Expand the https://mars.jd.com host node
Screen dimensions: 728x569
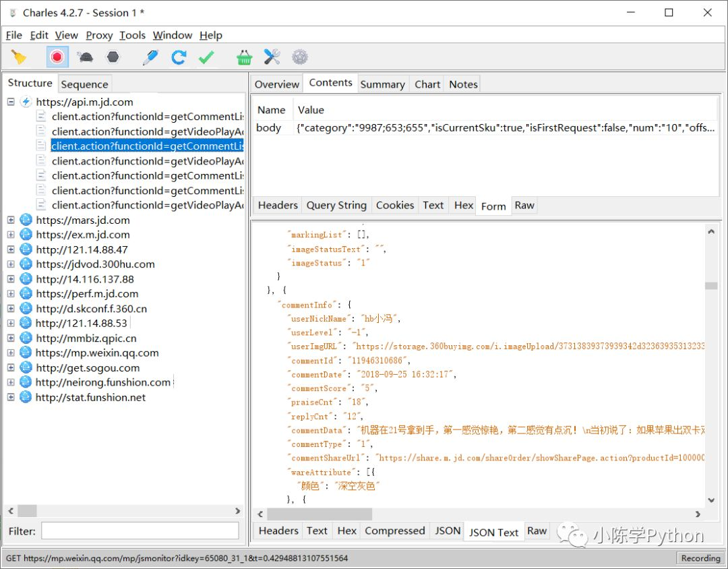click(11, 220)
